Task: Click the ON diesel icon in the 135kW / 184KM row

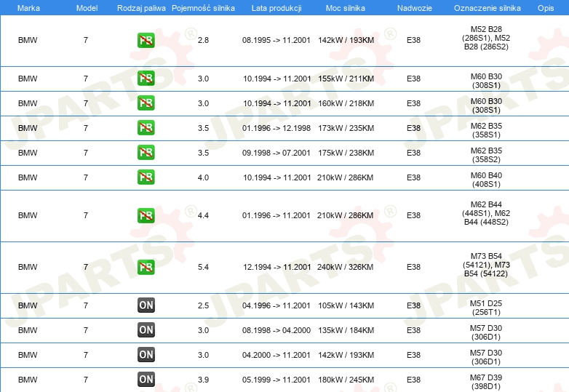Action: (x=146, y=330)
